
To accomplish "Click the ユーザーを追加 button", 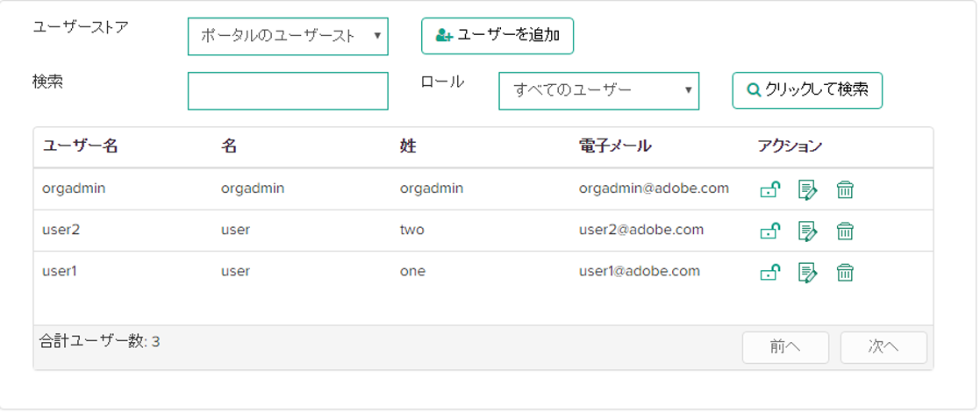I will click(x=497, y=36).
